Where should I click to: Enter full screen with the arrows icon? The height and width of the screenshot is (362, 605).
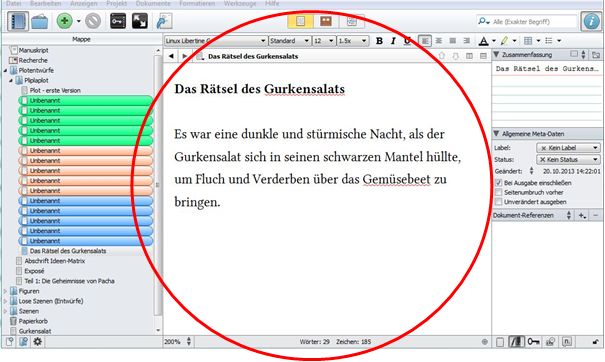[140, 21]
